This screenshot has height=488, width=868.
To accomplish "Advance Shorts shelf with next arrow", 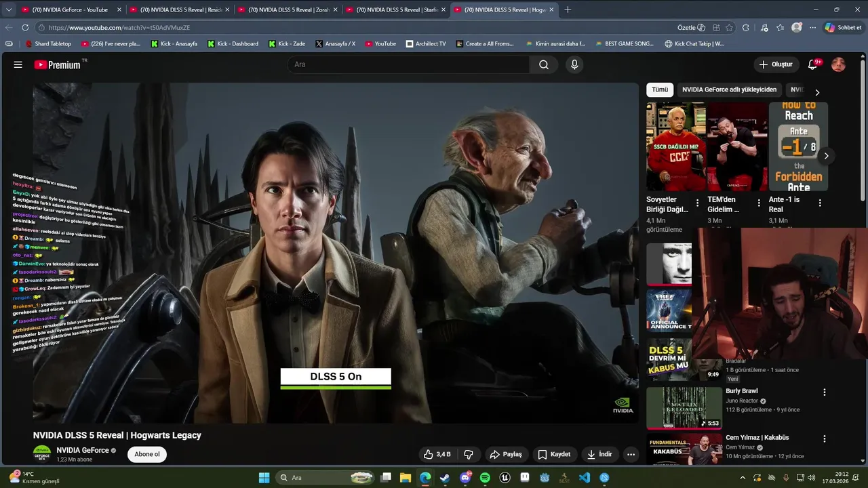I will pyautogui.click(x=826, y=156).
